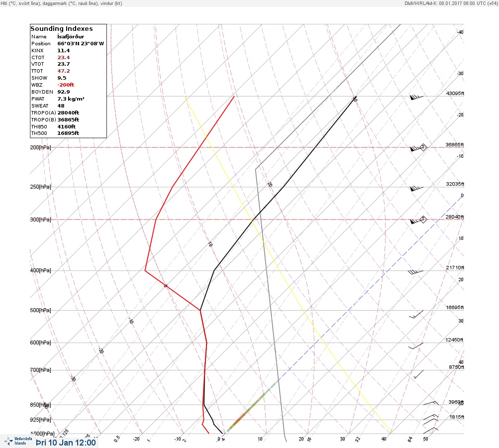
Task: Click the red dewpoint line at 400 hPa
Action: click(145, 271)
